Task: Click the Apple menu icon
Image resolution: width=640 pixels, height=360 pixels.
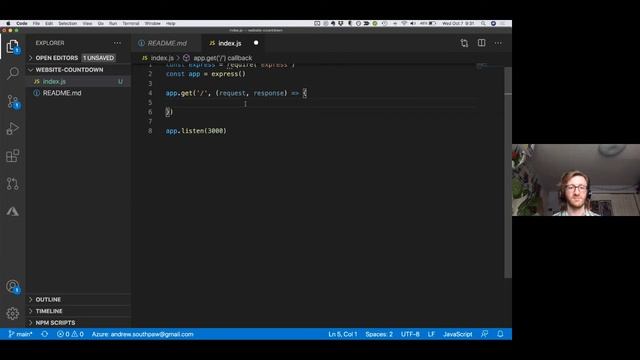Action: tap(8, 24)
